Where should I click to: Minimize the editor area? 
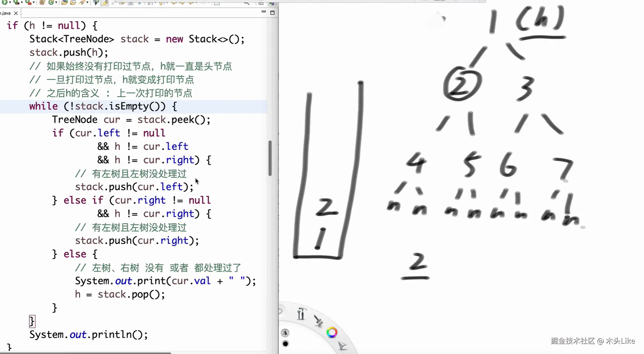(x=263, y=12)
